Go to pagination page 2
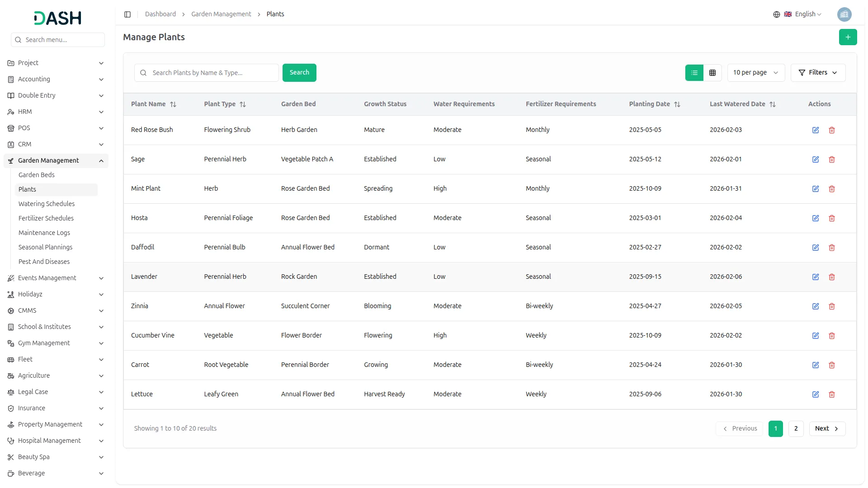Viewport: 868px width, 488px height. pyautogui.click(x=796, y=429)
